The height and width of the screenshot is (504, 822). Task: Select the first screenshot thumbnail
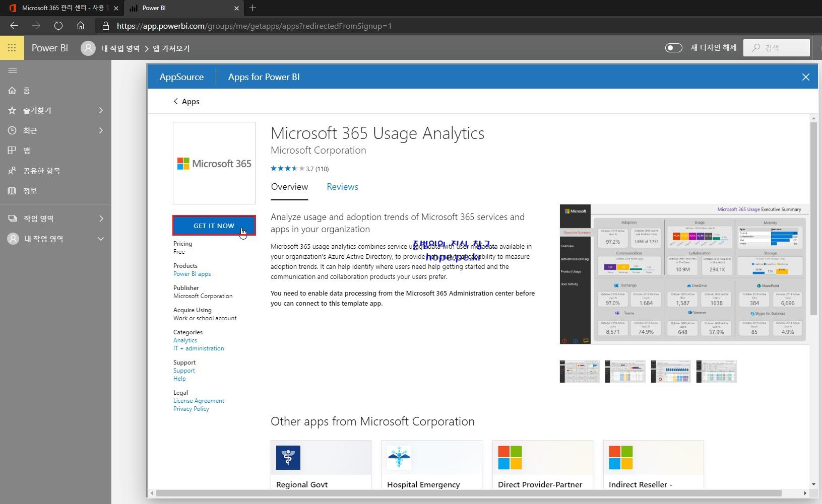click(580, 372)
